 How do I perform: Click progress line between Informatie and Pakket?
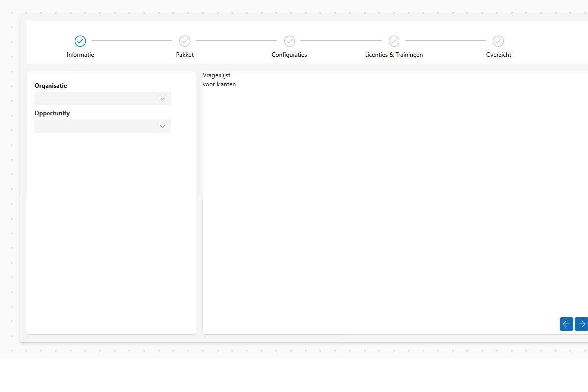132,41
